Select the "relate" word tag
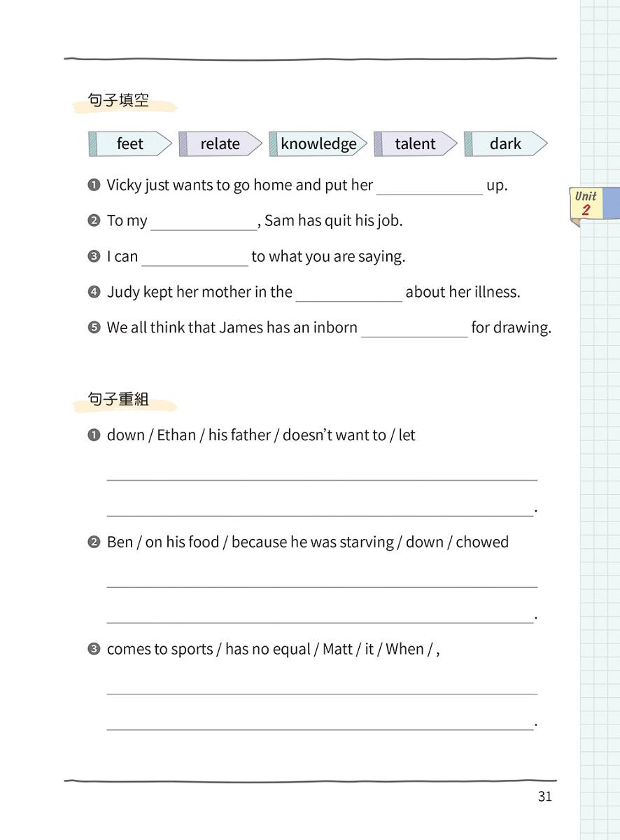Viewport: 620px width, 840px height. point(220,144)
